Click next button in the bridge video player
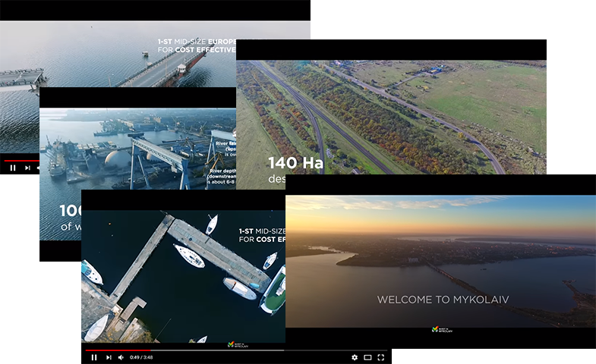The height and width of the screenshot is (364, 596). 27,168
